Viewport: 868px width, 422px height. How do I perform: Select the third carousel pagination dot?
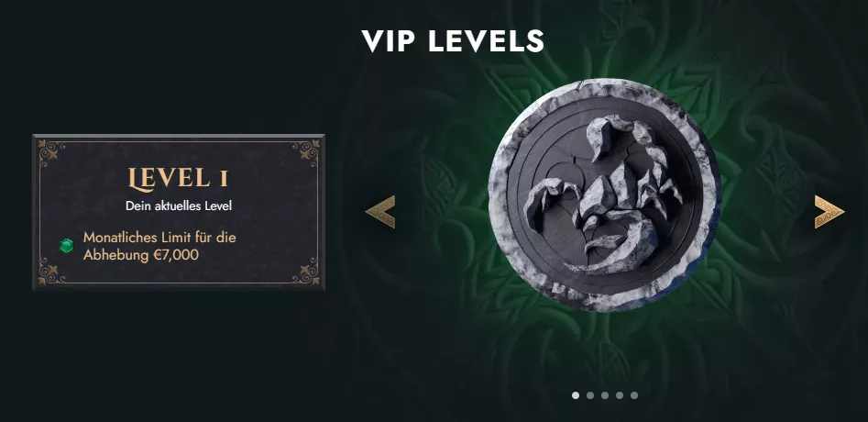[x=605, y=395]
